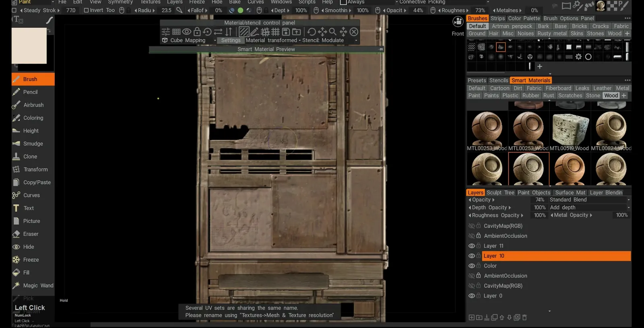The height and width of the screenshot is (328, 644).
Task: Click the cream-colored current color swatch
Action: click(x=29, y=45)
